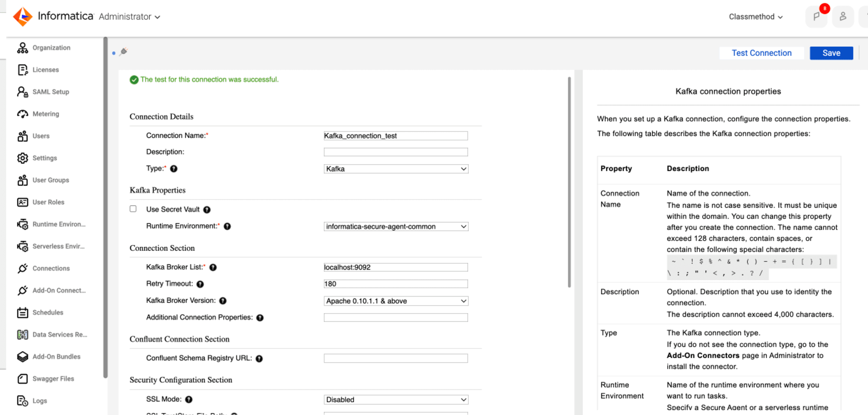Open the SSL Mode dropdown

click(396, 399)
